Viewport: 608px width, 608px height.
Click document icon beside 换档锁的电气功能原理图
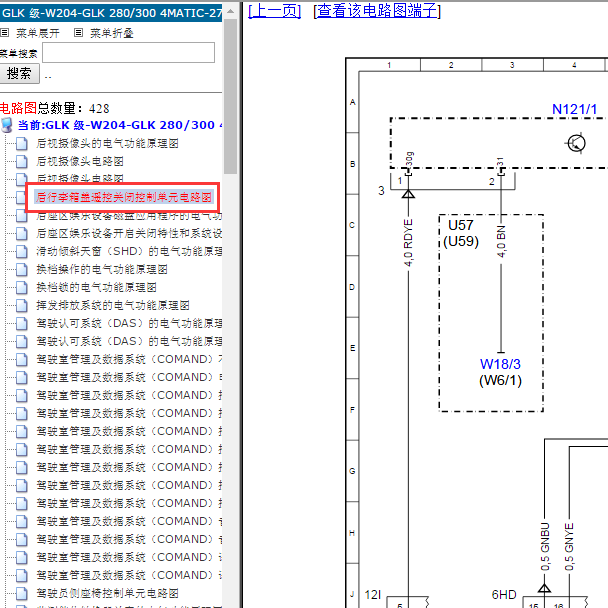(x=22, y=287)
